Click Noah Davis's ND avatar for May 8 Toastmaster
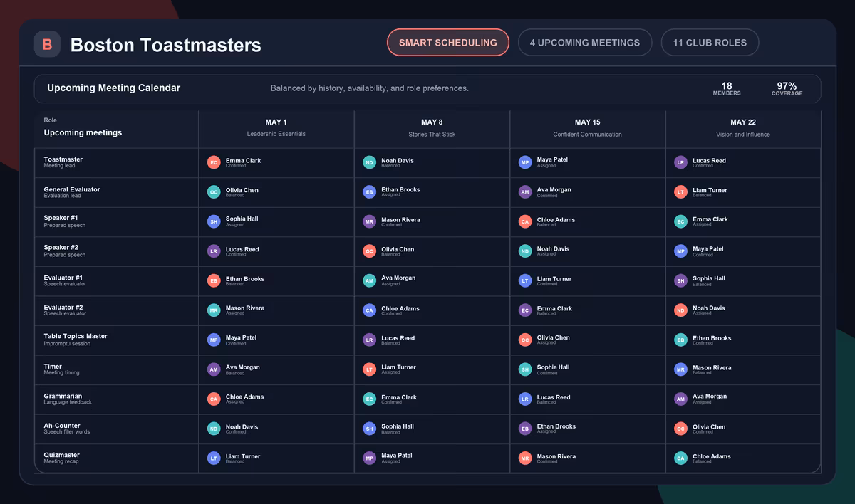Viewport: 855px width, 504px height. point(369,162)
